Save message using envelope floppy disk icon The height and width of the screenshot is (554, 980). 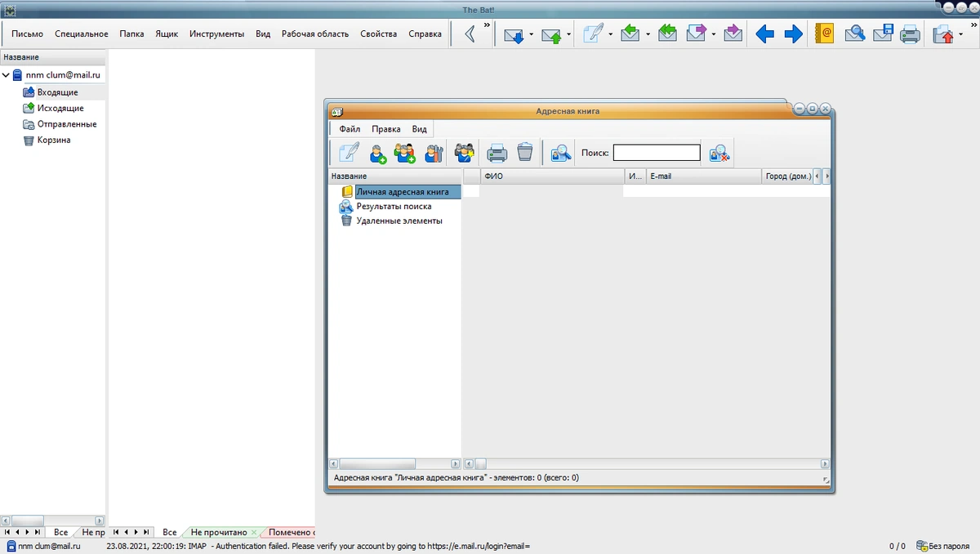883,34
